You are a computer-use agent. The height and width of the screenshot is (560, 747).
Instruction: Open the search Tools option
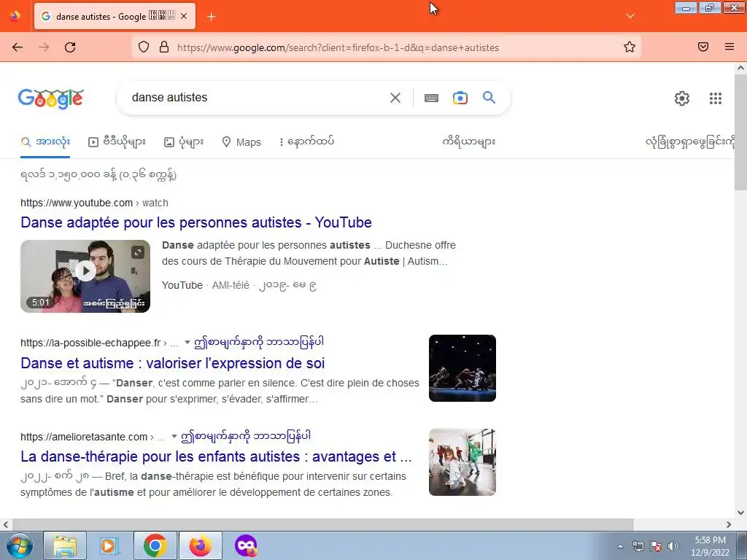469,142
